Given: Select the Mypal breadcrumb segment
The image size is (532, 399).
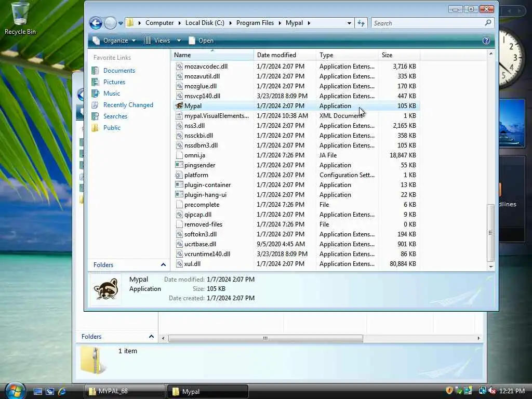Looking at the screenshot, I should click(294, 23).
